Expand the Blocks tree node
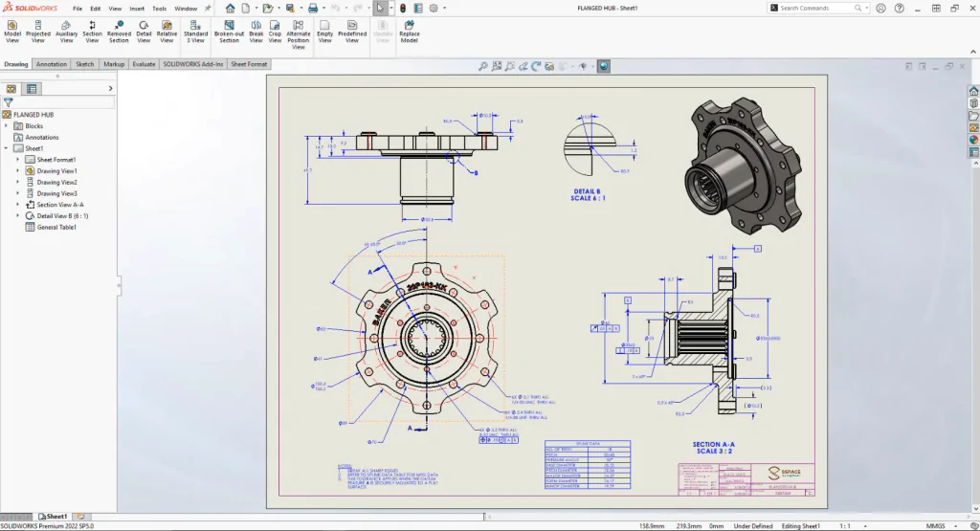This screenshot has height=531, width=980. (7, 126)
